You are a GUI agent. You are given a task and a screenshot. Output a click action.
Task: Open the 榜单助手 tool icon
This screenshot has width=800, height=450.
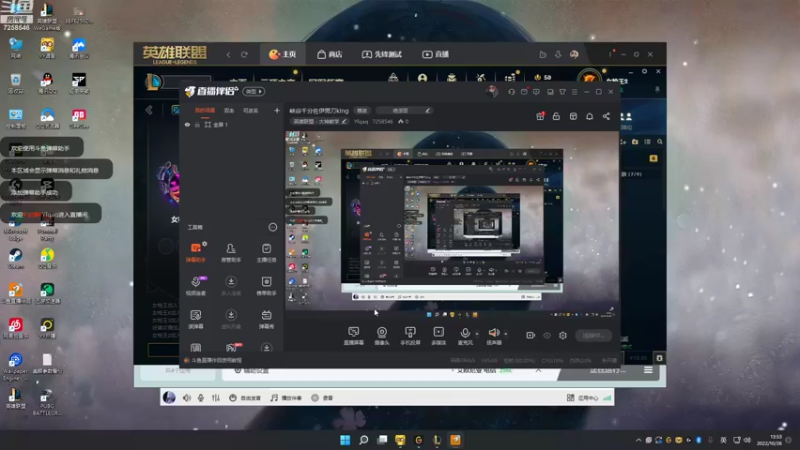pyautogui.click(x=266, y=286)
